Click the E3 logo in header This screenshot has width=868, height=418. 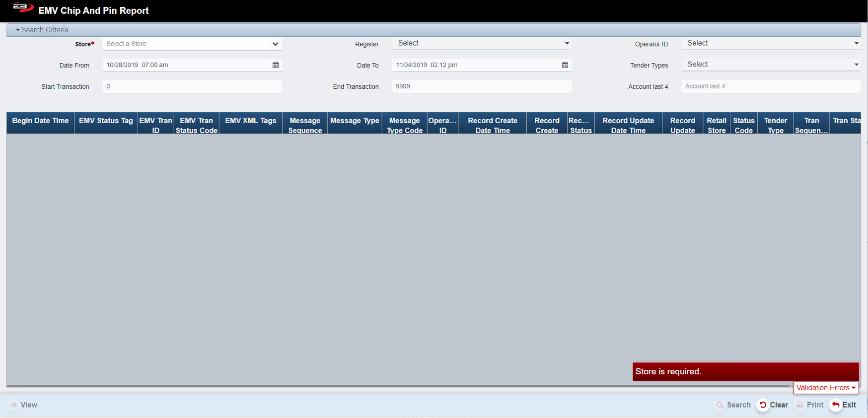coord(21,7)
